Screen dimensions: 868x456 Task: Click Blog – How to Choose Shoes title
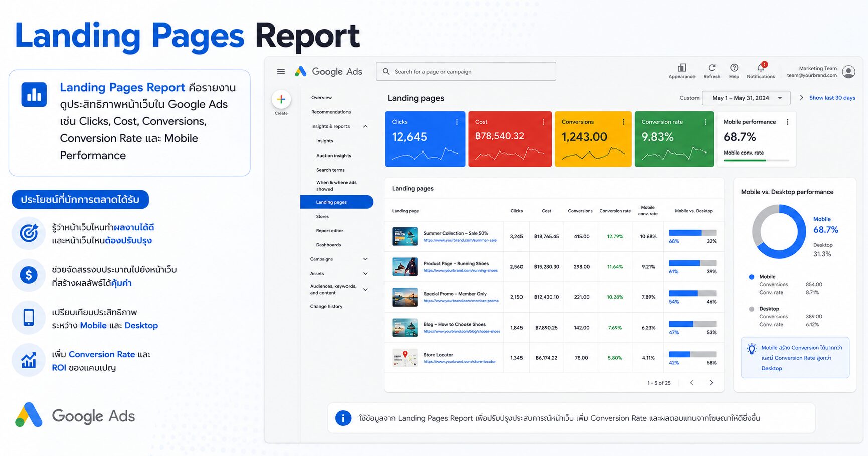click(454, 324)
